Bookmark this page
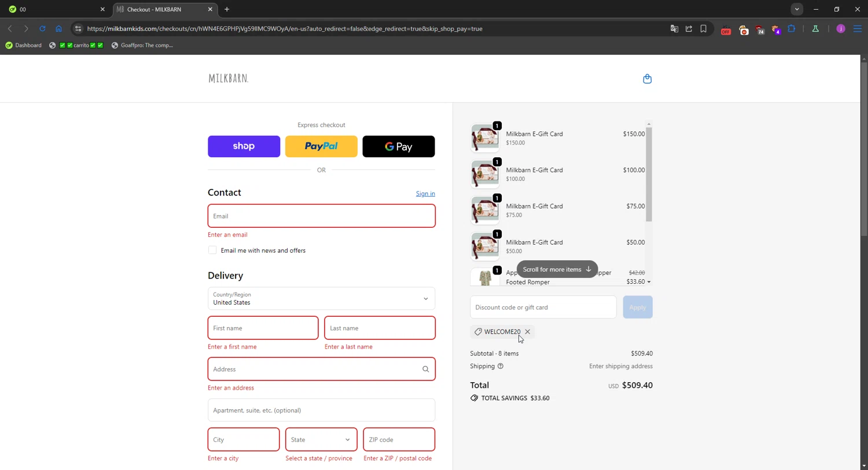 (704, 28)
